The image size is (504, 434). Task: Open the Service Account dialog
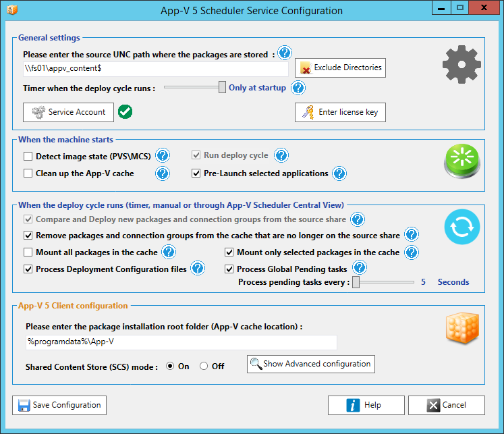click(x=68, y=112)
